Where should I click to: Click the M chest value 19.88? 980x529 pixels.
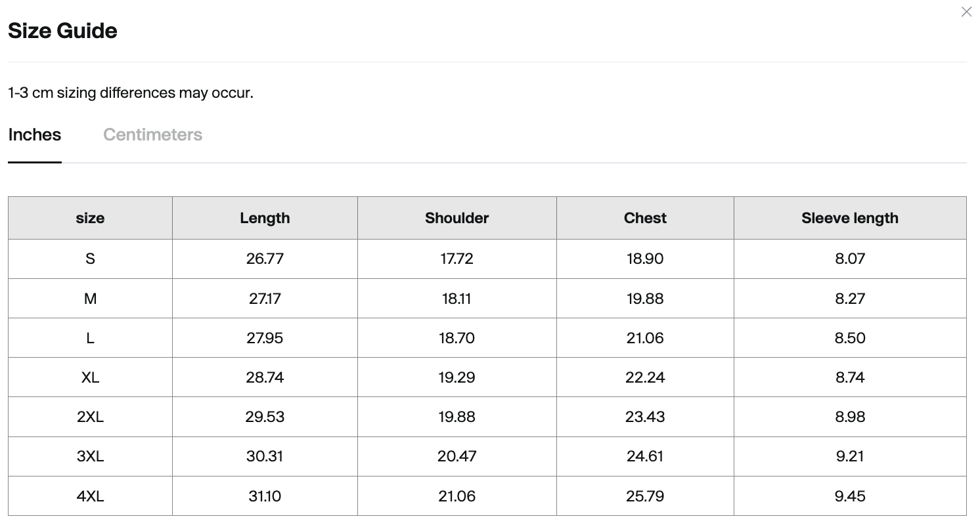pos(645,299)
